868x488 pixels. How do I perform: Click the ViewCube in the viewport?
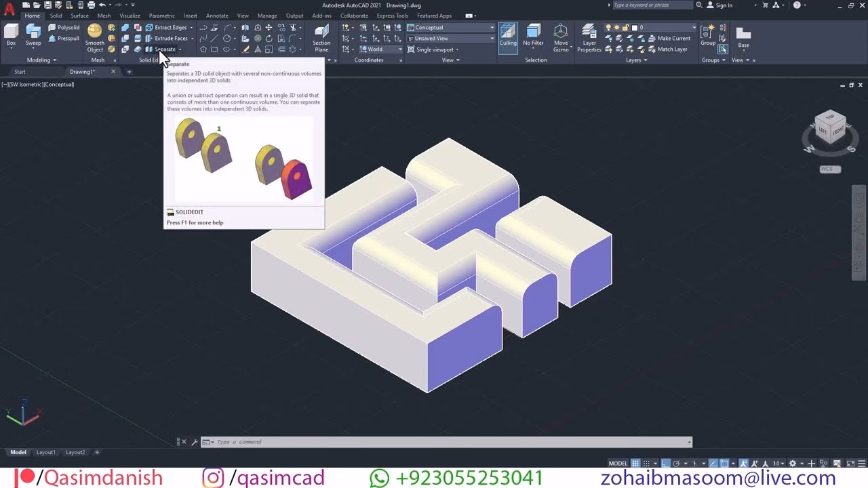tap(829, 127)
